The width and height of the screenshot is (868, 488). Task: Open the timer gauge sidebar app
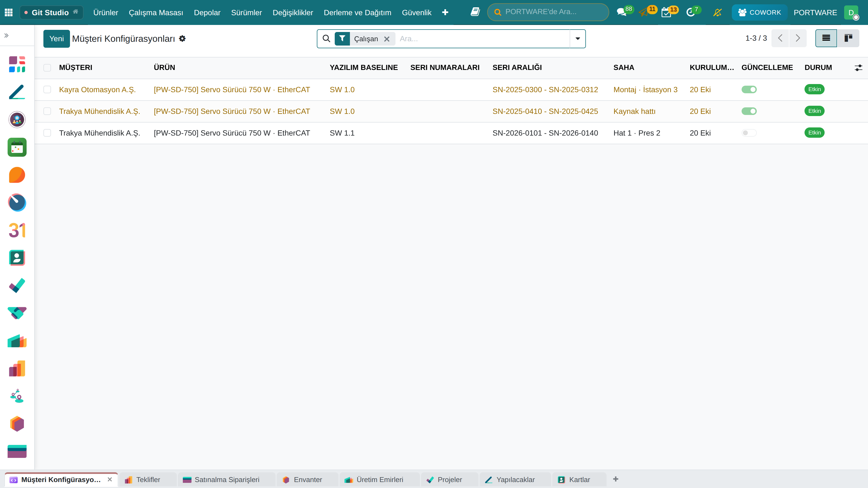point(17,203)
